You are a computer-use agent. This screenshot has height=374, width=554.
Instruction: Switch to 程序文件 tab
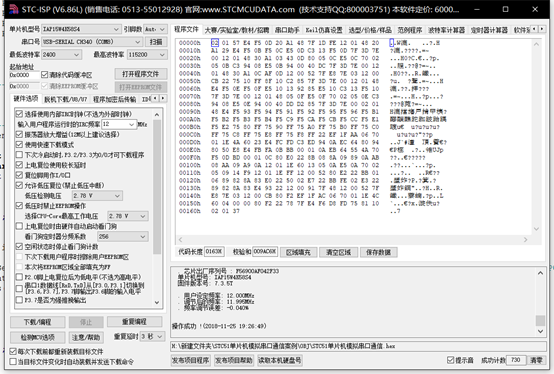187,29
